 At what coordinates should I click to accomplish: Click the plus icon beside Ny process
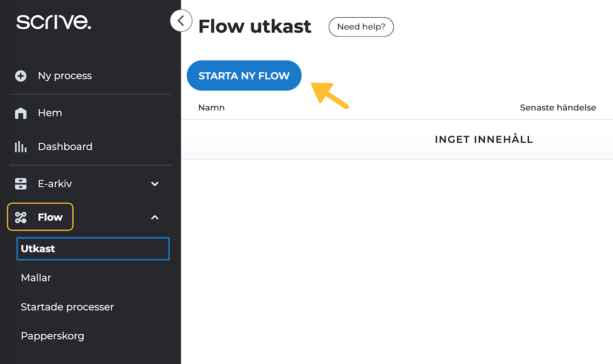pyautogui.click(x=21, y=76)
